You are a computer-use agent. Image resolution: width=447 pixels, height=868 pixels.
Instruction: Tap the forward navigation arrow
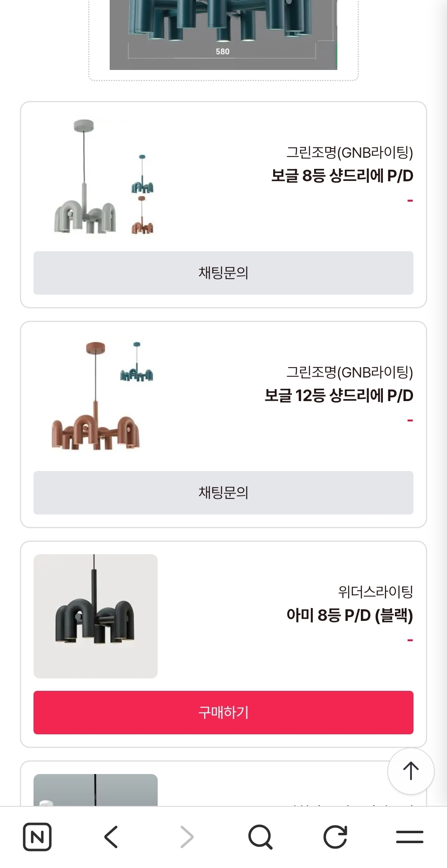coord(187,837)
